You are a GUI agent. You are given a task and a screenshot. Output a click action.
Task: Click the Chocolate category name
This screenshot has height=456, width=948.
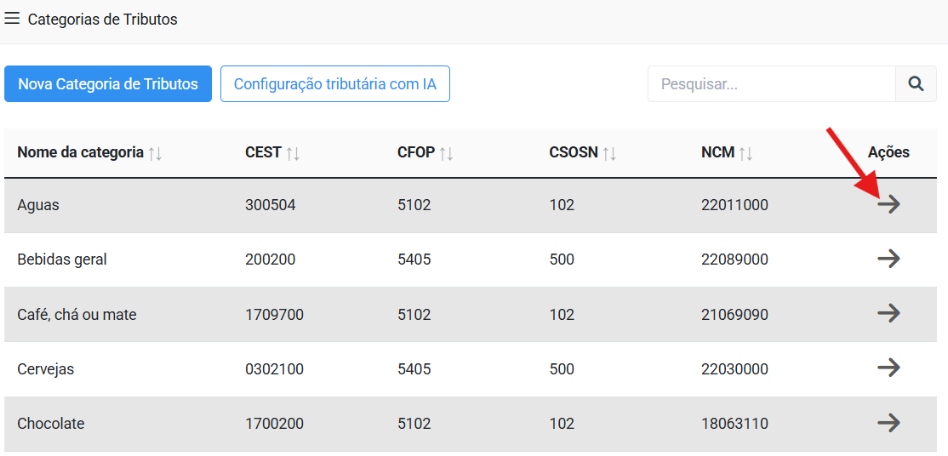click(50, 424)
